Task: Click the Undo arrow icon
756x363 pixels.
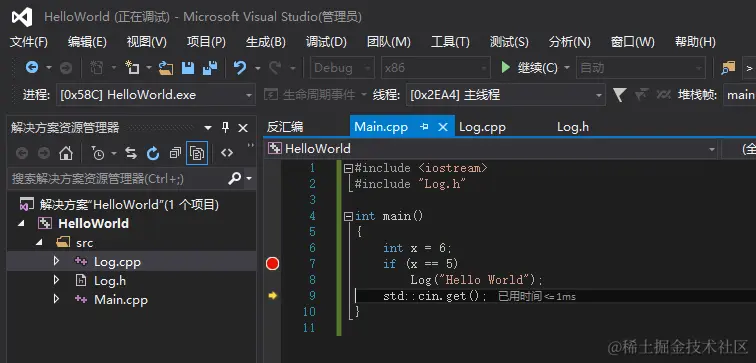Action: click(240, 68)
